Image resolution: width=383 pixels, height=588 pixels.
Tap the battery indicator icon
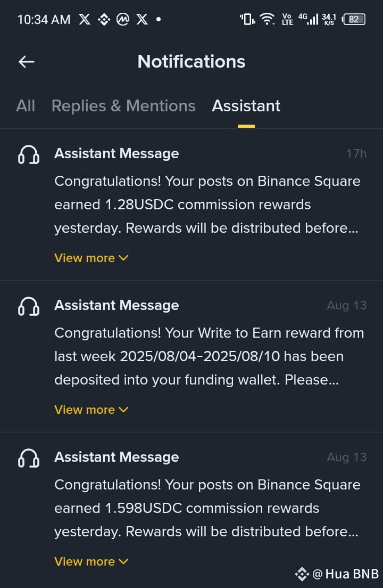coord(354,20)
